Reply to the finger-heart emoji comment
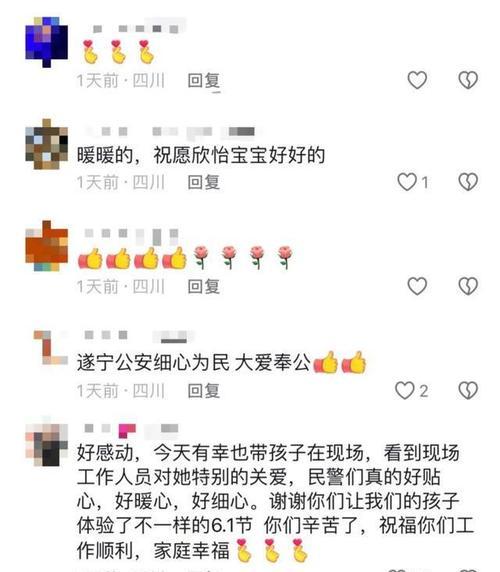 point(204,80)
